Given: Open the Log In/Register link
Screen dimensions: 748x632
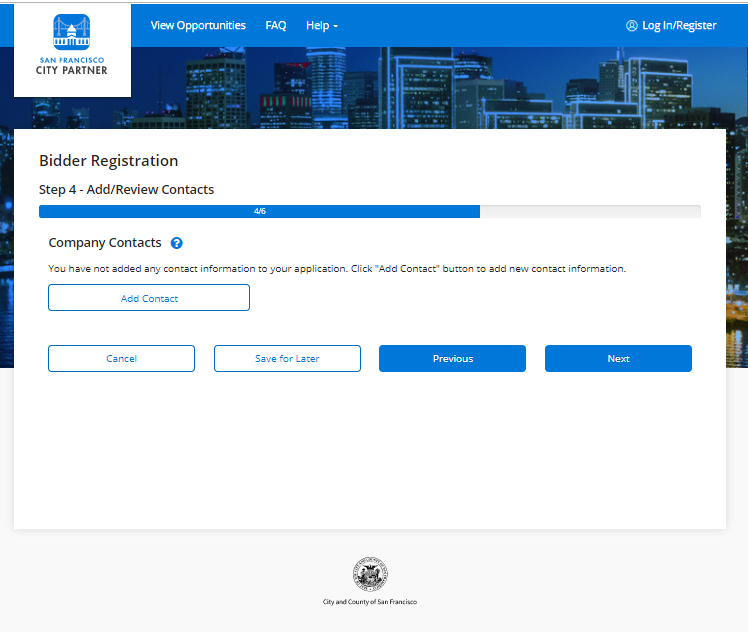Looking at the screenshot, I should click(x=678, y=26).
